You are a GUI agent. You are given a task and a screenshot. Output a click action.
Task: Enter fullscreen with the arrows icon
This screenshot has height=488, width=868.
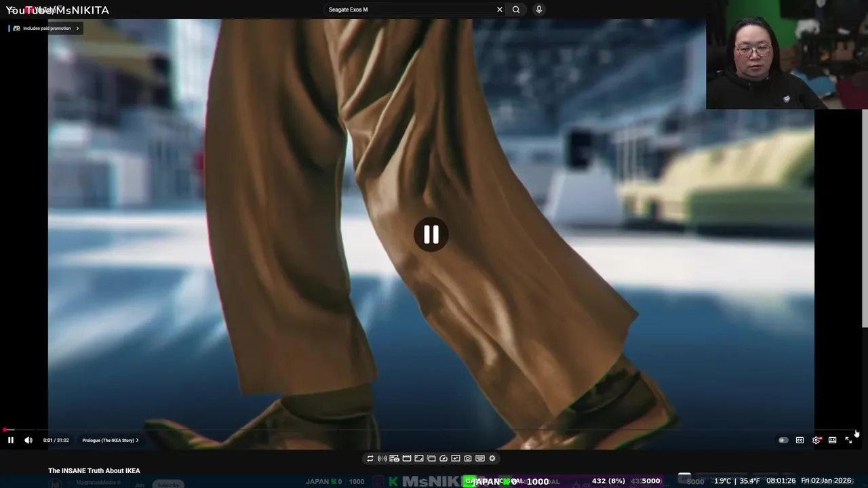[848, 441]
